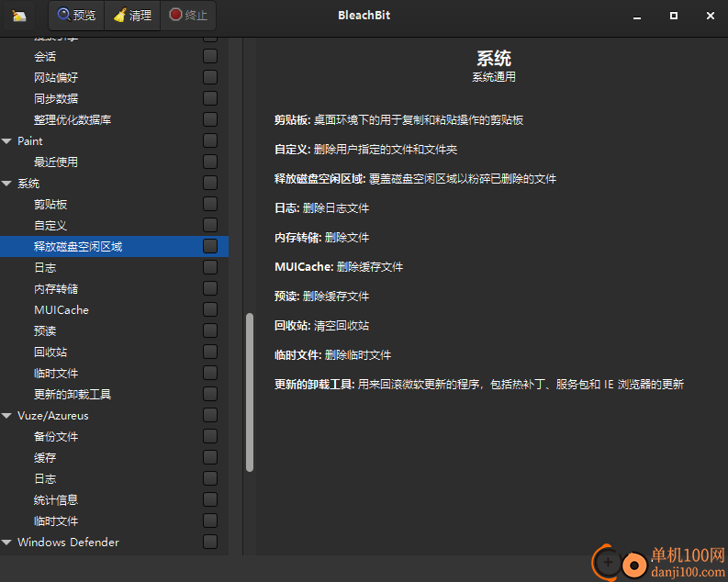
Task: Minimize the BleachBit window
Action: point(637,16)
